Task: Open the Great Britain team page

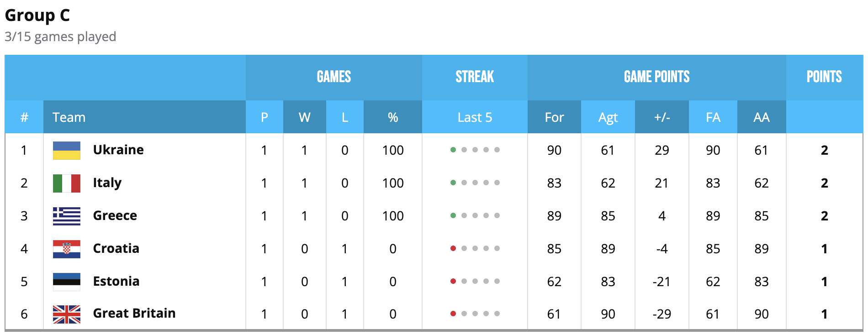Action: (134, 313)
